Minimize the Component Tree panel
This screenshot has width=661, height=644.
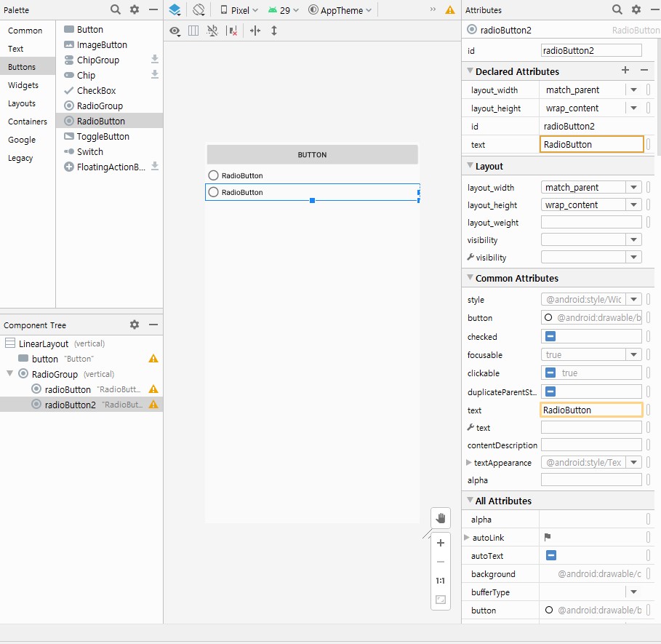point(153,325)
